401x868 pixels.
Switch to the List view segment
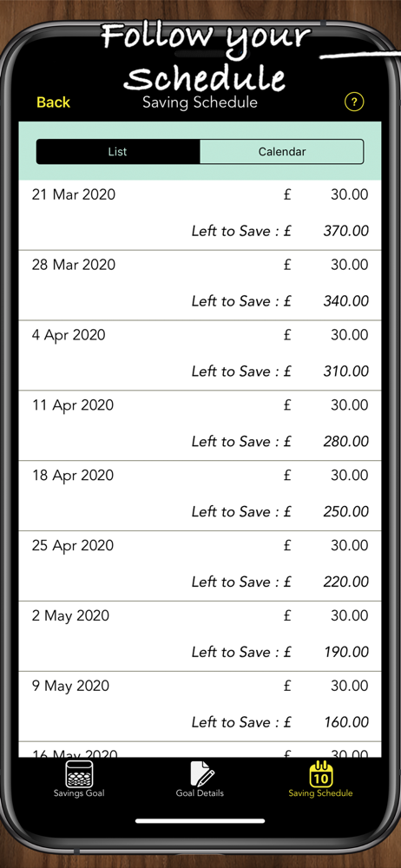[118, 152]
